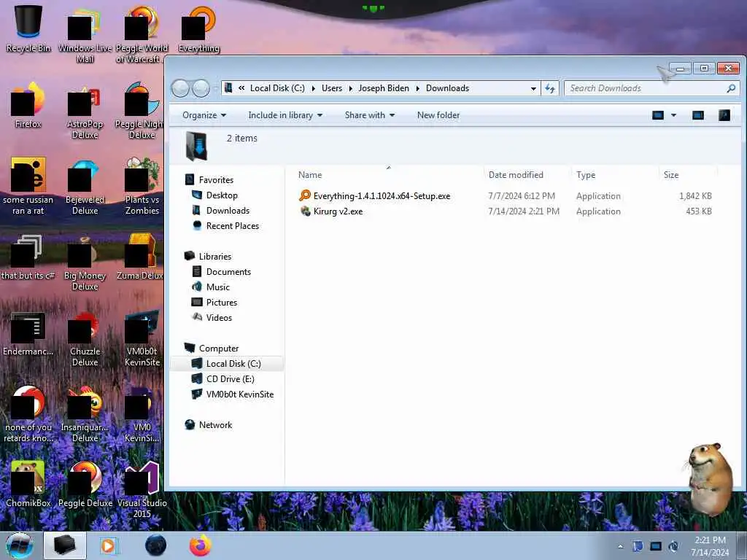Select Network in navigation pane

(215, 424)
